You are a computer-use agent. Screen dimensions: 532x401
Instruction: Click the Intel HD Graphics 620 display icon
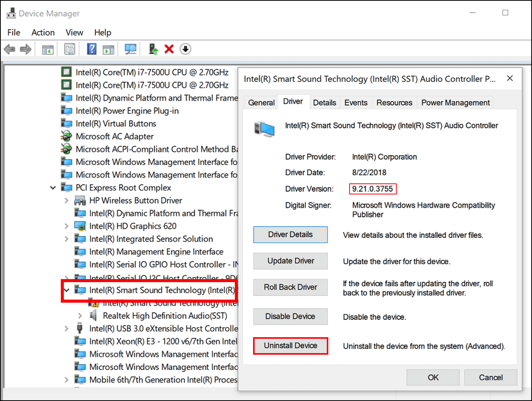[80, 226]
